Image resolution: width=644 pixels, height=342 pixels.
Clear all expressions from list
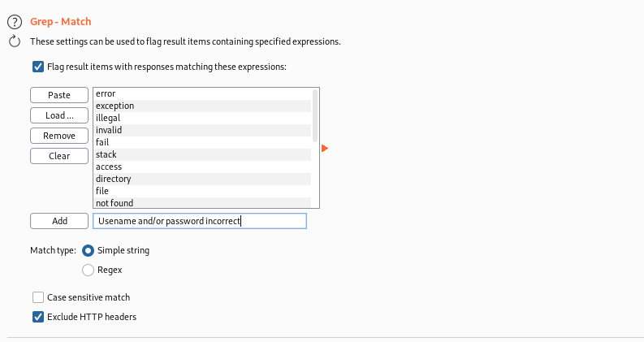click(x=59, y=156)
